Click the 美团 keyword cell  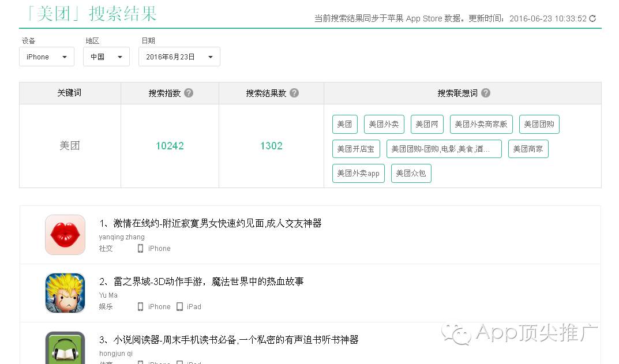[70, 146]
